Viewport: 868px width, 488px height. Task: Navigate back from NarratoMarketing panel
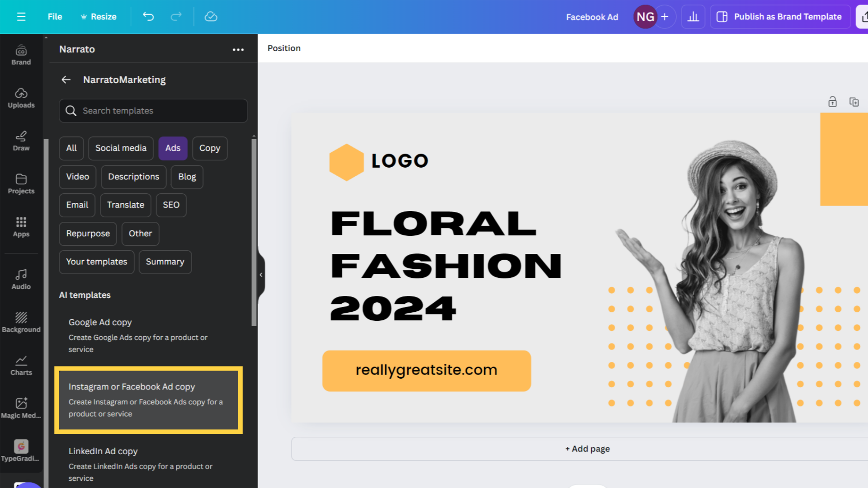click(66, 79)
